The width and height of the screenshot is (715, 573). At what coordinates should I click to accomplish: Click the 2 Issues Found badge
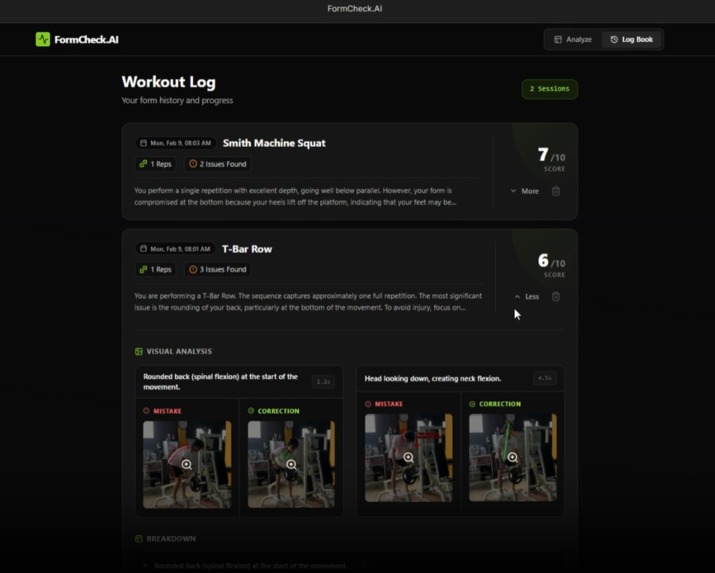pyautogui.click(x=218, y=164)
